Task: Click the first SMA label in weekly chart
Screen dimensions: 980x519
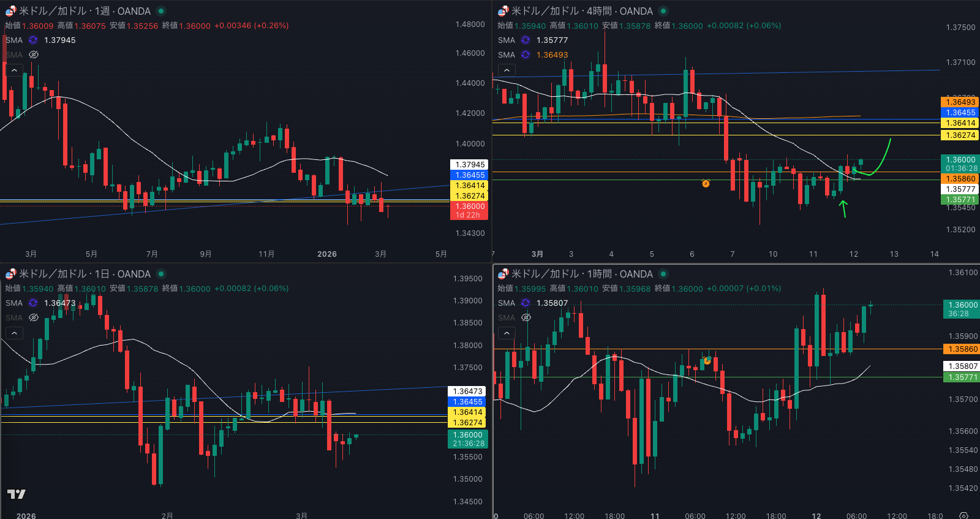Action: coord(14,40)
